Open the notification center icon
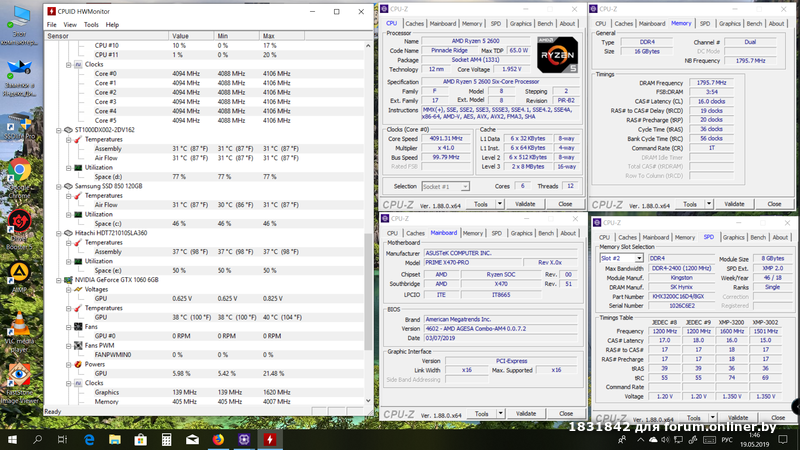 click(x=783, y=439)
